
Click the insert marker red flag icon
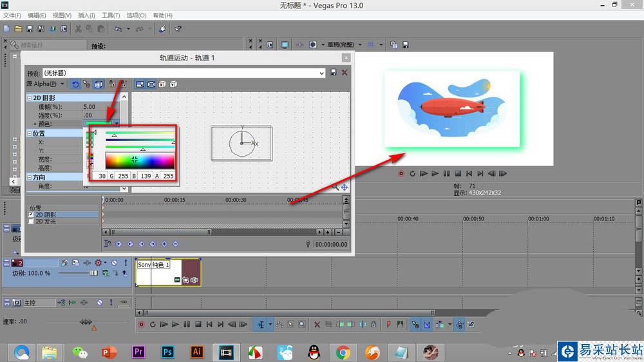388,324
